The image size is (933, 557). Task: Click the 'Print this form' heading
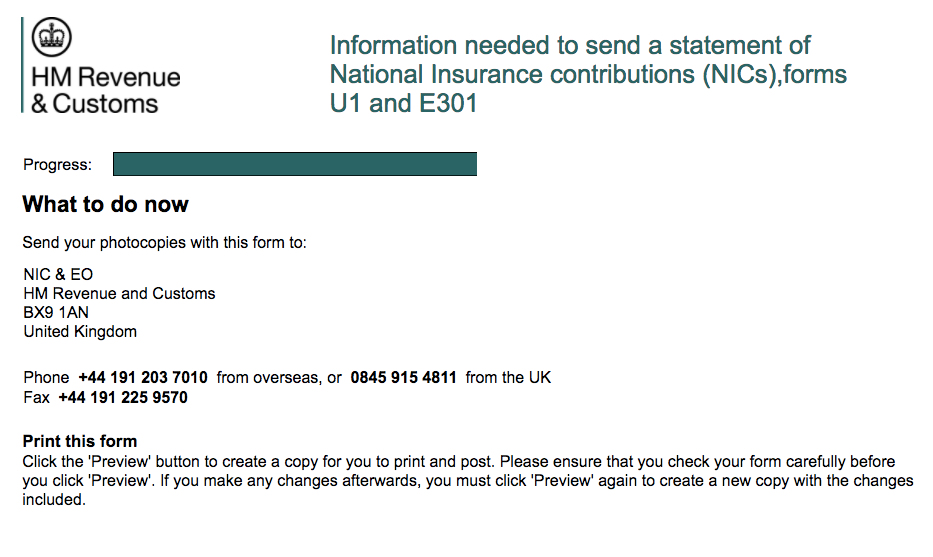(80, 442)
